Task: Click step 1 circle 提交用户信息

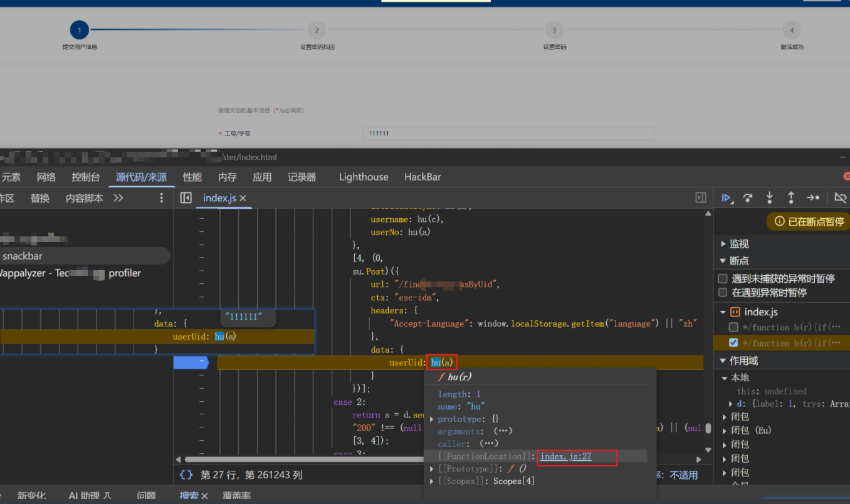Action: [80, 29]
